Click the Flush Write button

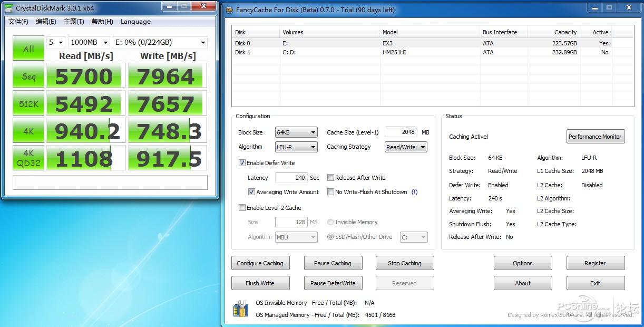tap(260, 283)
